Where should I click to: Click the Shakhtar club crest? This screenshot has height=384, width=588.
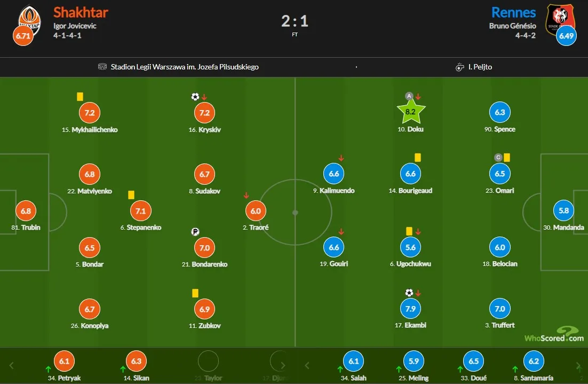(x=29, y=18)
